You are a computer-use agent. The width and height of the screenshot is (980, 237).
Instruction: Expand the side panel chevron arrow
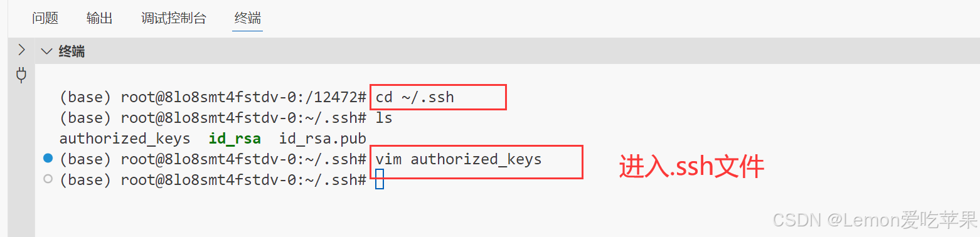click(21, 50)
